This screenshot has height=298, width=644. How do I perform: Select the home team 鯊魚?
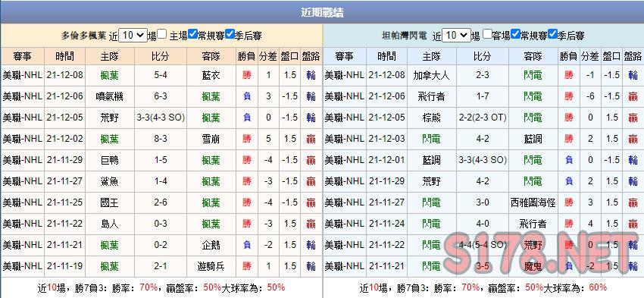point(110,181)
